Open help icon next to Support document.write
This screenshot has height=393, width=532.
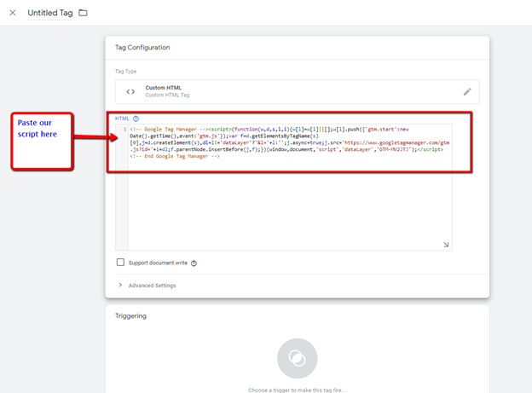point(194,263)
